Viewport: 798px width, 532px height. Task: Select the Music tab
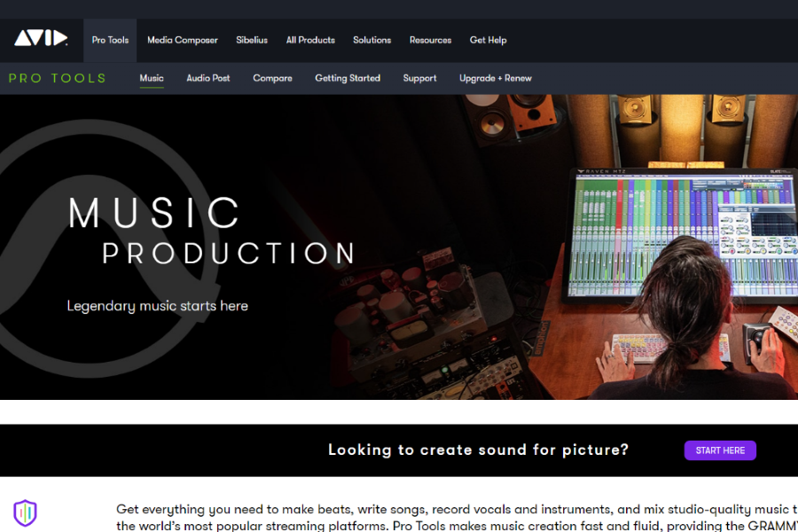pos(152,78)
